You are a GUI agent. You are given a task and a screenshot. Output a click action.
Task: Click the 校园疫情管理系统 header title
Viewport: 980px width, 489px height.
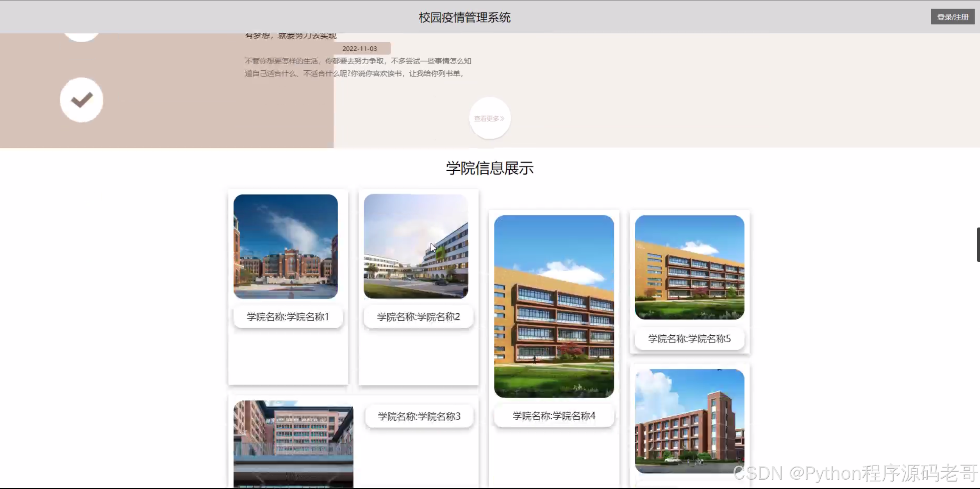point(464,17)
